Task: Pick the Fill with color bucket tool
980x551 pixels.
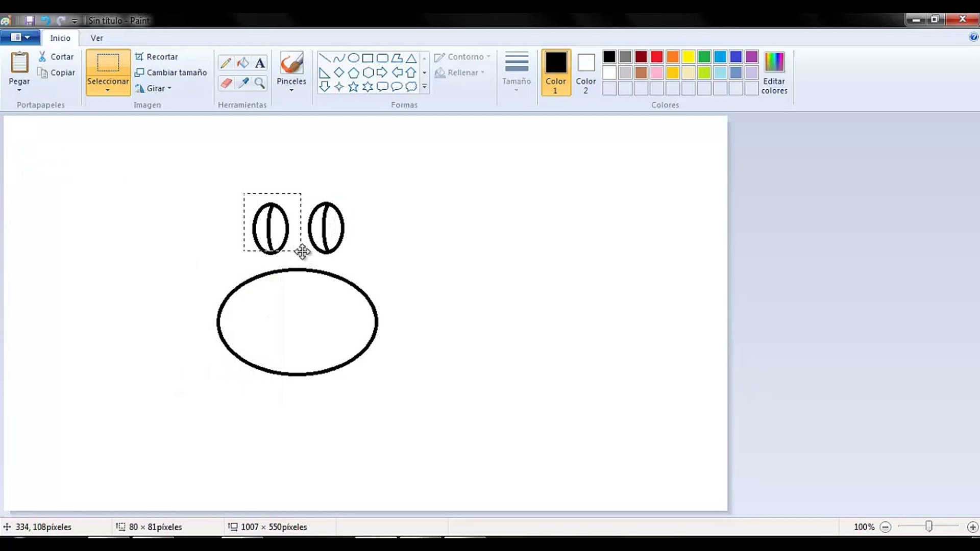Action: click(x=243, y=63)
